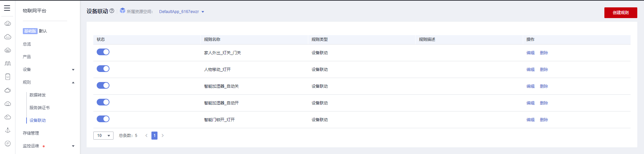Click the red 创建规则 button

pos(620,13)
